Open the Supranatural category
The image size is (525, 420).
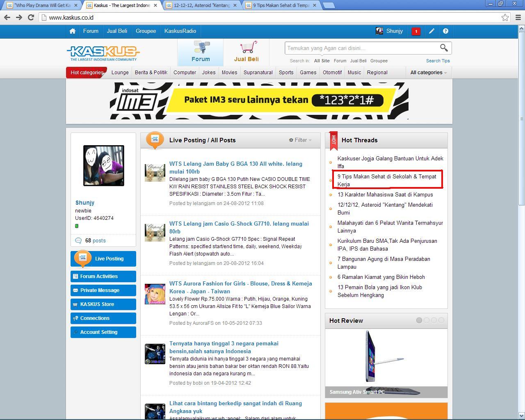tap(258, 72)
